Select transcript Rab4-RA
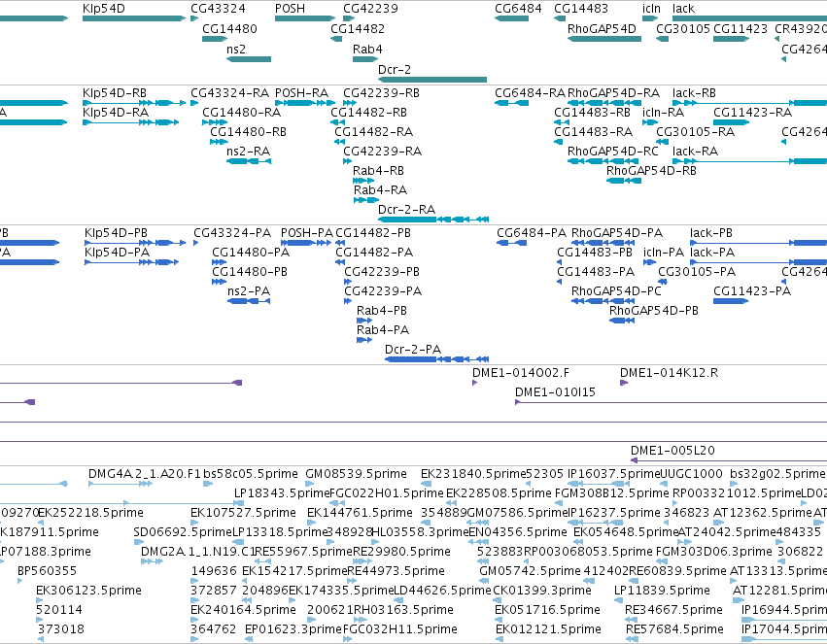 pyautogui.click(x=380, y=190)
